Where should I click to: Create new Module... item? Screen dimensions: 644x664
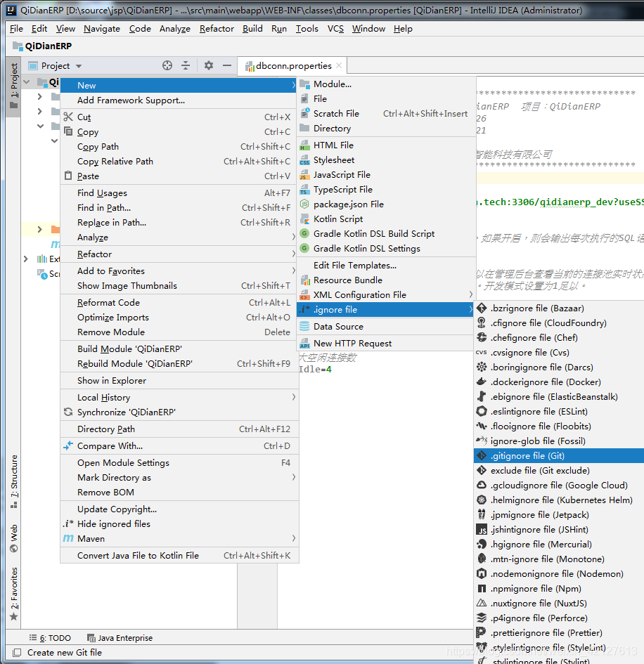(x=386, y=84)
